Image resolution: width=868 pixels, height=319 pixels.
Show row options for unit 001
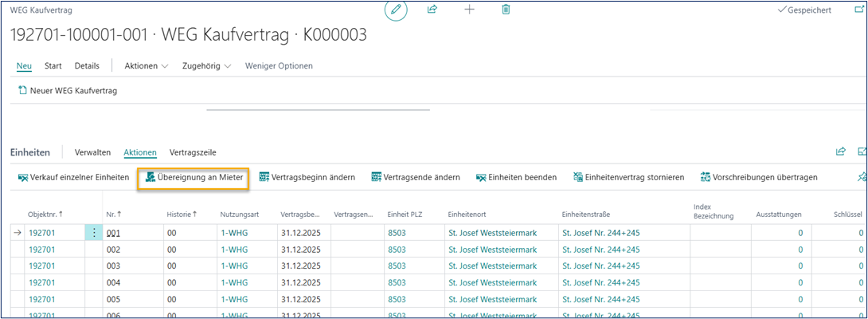[94, 233]
